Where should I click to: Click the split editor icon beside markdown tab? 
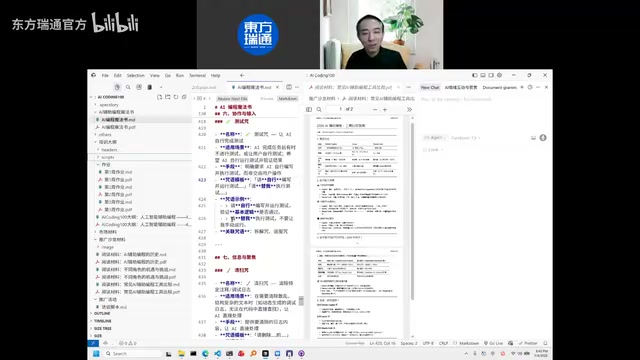coord(289,87)
